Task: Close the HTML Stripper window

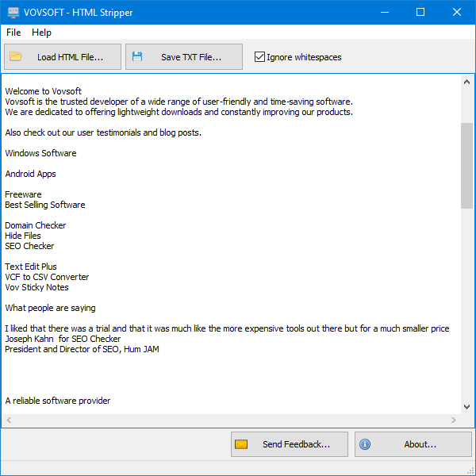Action: click(x=457, y=12)
